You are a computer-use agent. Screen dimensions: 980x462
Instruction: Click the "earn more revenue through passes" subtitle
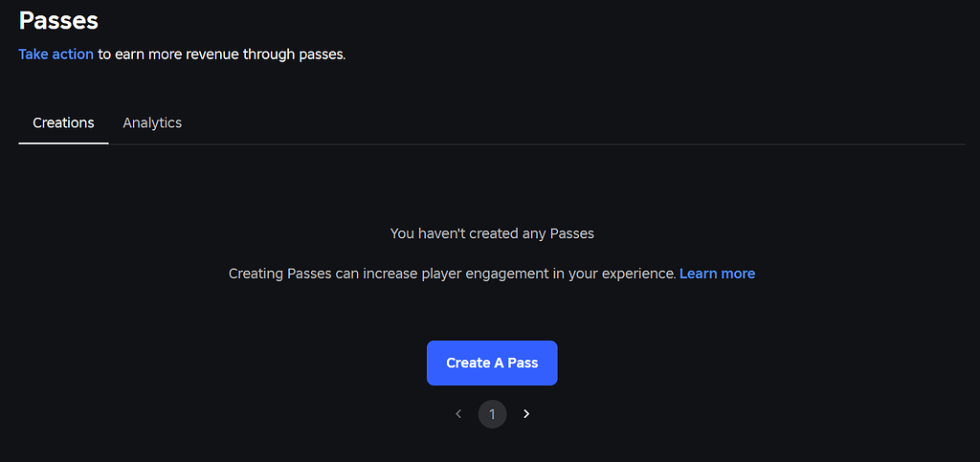[221, 55]
